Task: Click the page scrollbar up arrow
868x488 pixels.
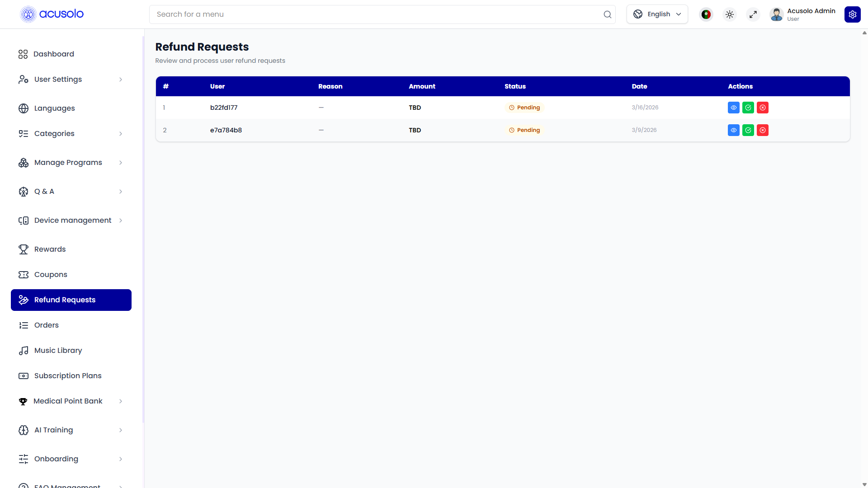Action: (x=864, y=33)
